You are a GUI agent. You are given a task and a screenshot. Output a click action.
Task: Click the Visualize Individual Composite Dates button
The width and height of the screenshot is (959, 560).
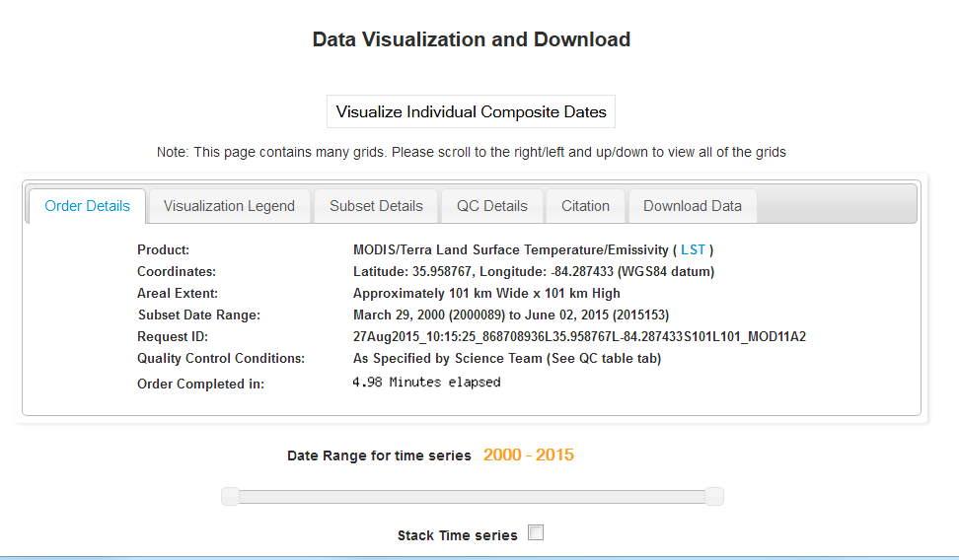click(x=471, y=112)
